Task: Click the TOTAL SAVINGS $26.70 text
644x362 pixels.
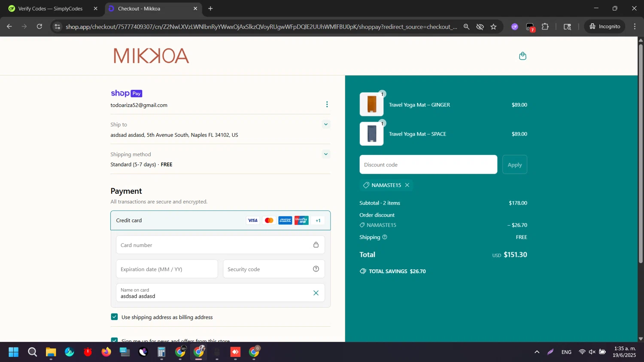Action: pos(397,271)
